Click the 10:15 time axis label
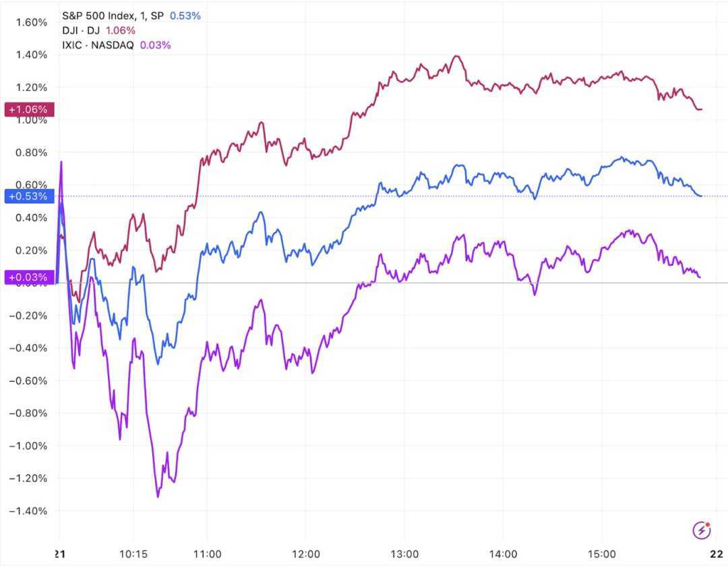Image resolution: width=728 pixels, height=566 pixels. click(x=133, y=553)
